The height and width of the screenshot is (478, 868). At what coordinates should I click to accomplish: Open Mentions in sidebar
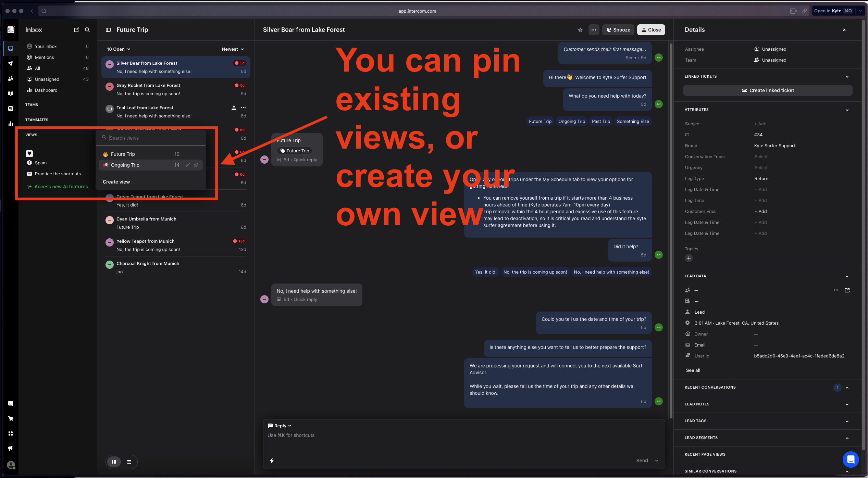[58, 57]
